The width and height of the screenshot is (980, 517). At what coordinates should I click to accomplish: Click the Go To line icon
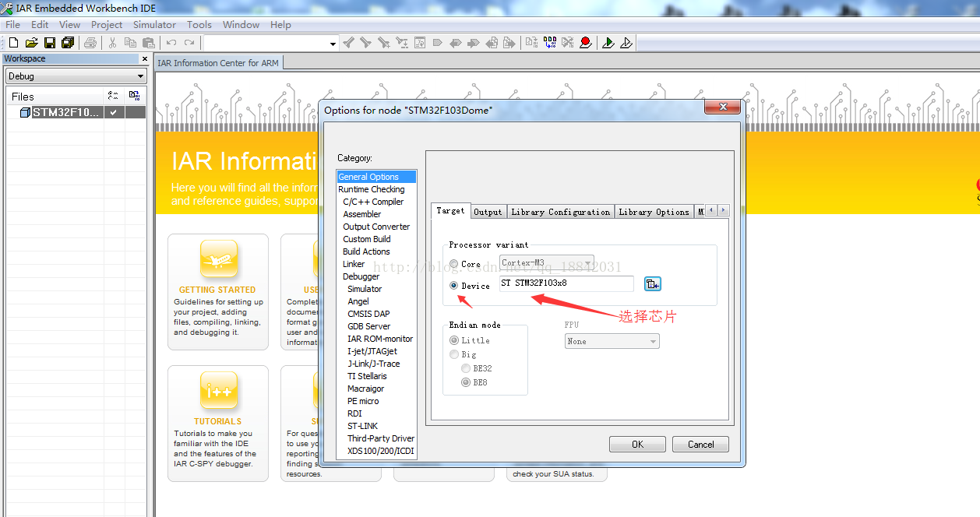click(x=420, y=43)
